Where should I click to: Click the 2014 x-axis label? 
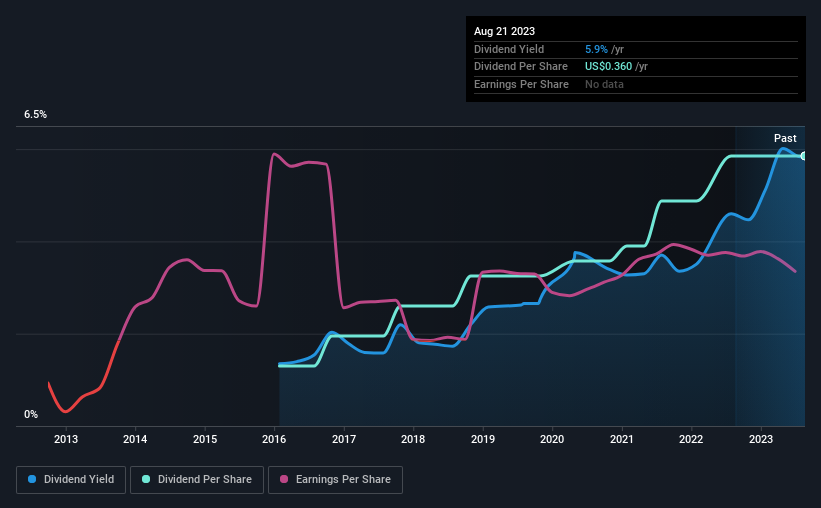click(135, 439)
